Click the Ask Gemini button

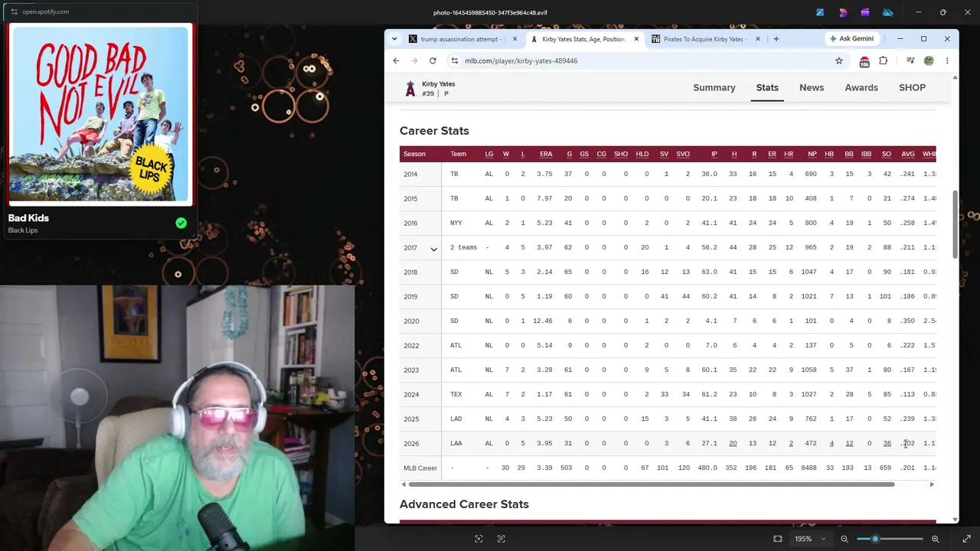click(x=851, y=39)
